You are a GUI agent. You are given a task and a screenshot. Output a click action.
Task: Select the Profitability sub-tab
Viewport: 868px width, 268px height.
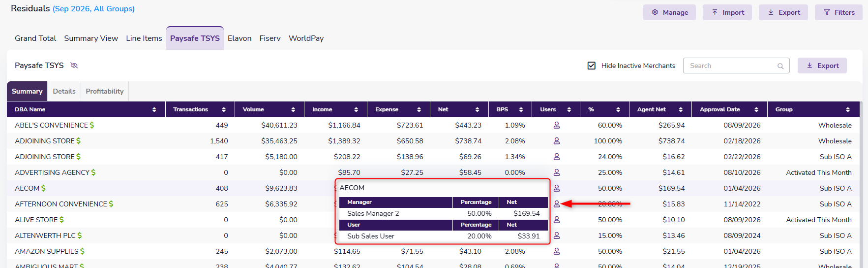coord(105,91)
